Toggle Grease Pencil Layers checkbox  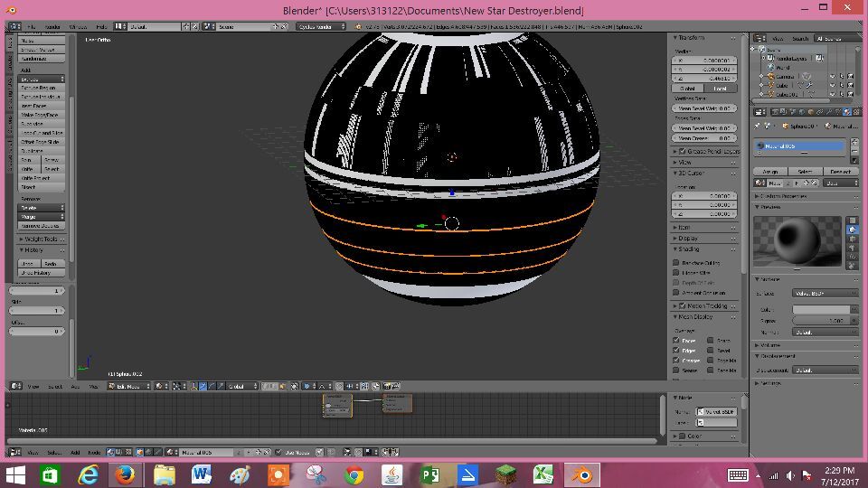pyautogui.click(x=683, y=151)
